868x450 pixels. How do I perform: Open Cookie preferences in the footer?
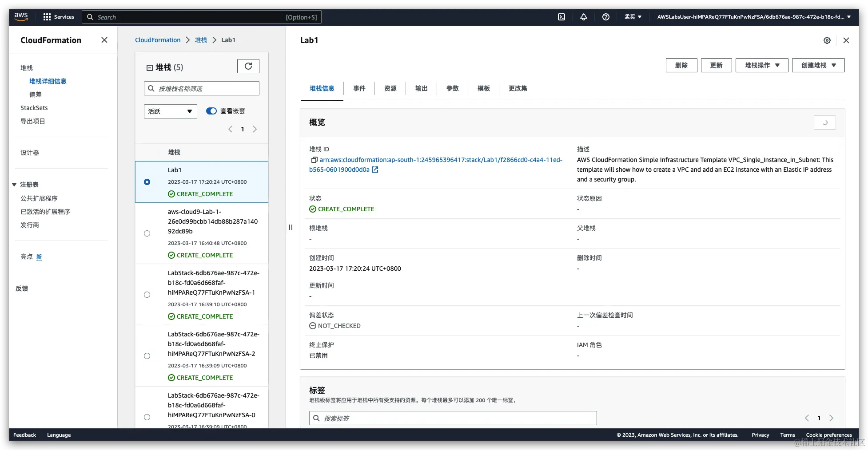pos(829,435)
